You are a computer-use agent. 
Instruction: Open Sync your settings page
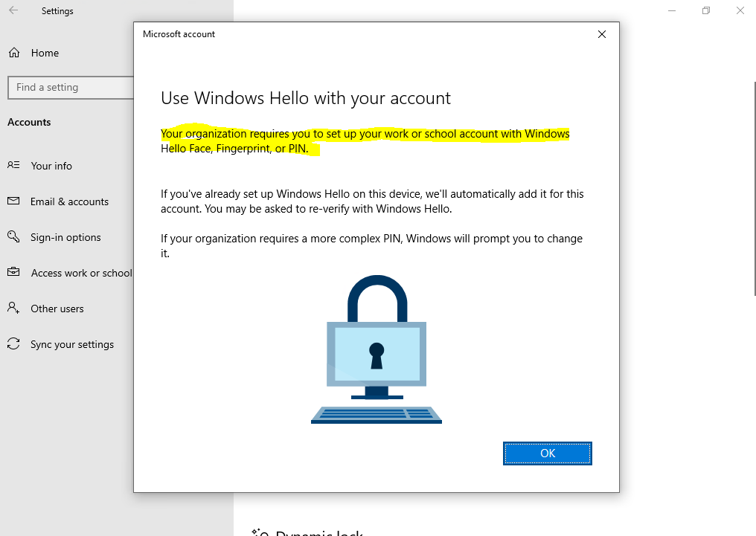point(72,344)
